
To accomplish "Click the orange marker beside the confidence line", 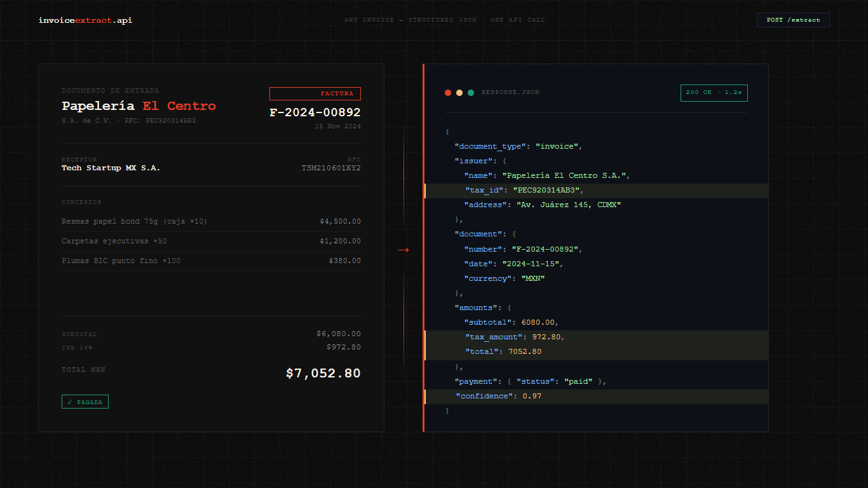I will pos(426,396).
